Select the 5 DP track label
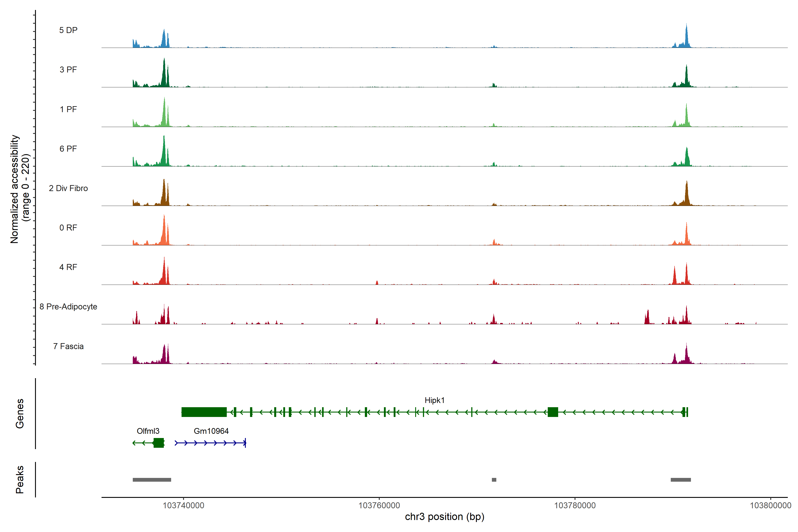 (68, 30)
